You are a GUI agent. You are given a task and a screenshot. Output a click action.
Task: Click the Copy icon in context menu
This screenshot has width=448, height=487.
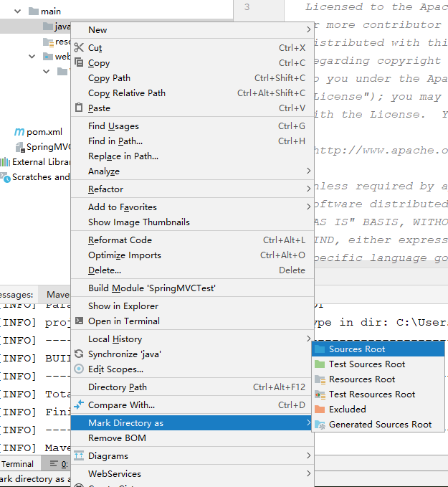(79, 62)
